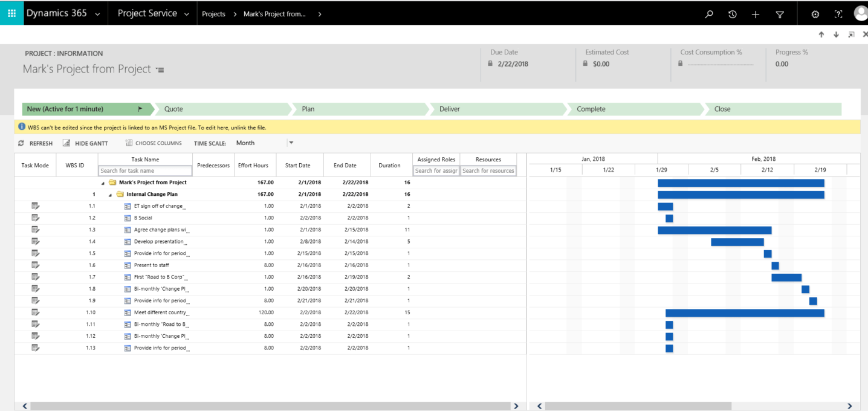Screen dimensions: 868x411
Task: Open advanced find funnel icon
Action: [x=780, y=14]
